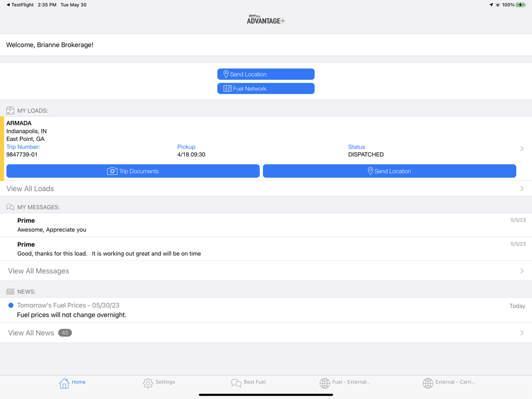
Task: Tap 'Fuel prices will not change overnight.'
Action: (x=72, y=315)
